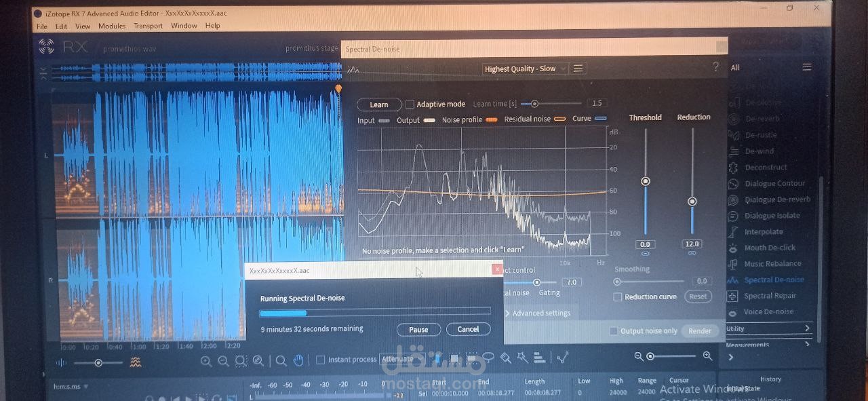This screenshot has width=868, height=401.
Task: Open the Music Rebalance module
Action: click(772, 264)
